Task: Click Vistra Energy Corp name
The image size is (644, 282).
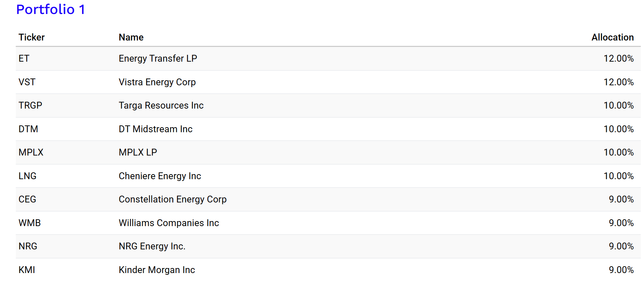Action: [157, 82]
